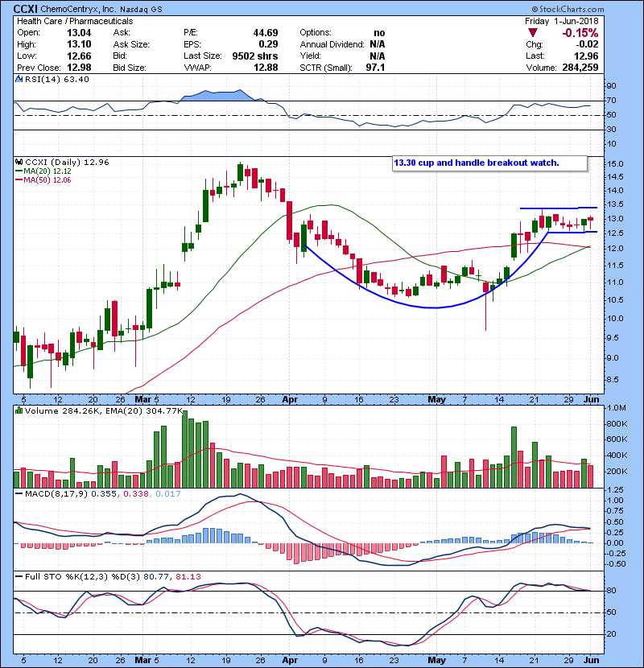Click the 1.25 MACD axis label
Screen dimensions: 644x668
(x=615, y=490)
